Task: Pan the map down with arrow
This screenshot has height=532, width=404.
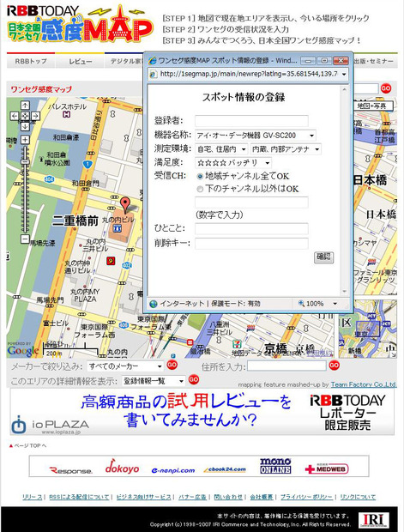Action: pos(25,126)
